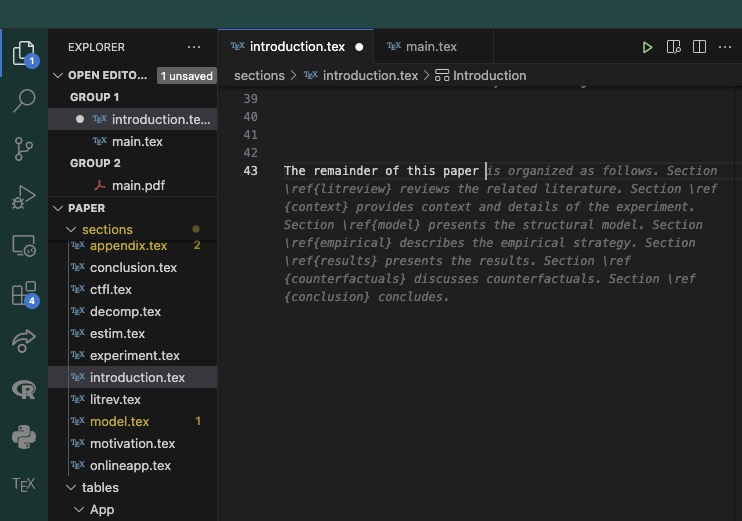The width and height of the screenshot is (742, 521).
Task: Collapse the tables folder
Action: coord(71,487)
